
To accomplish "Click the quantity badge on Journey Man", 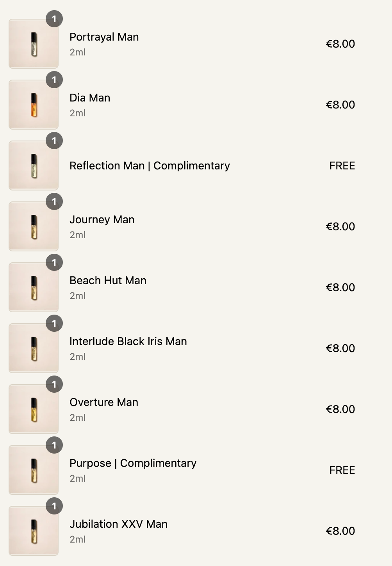I will point(54,201).
